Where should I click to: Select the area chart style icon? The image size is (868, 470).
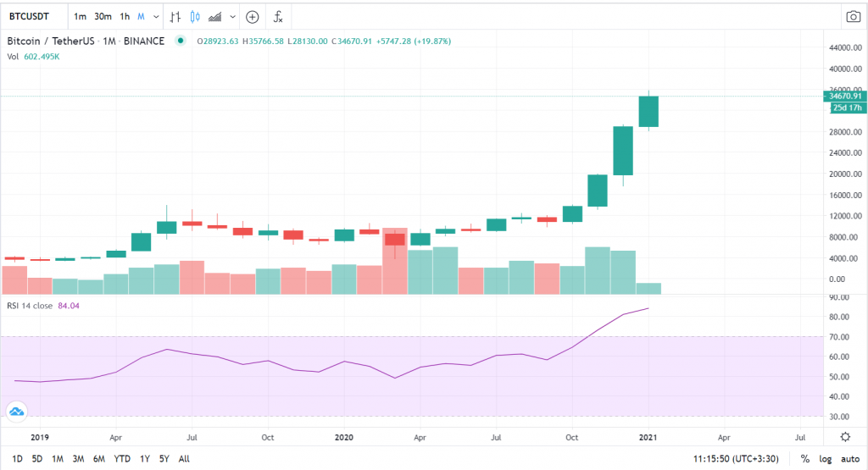(x=215, y=16)
